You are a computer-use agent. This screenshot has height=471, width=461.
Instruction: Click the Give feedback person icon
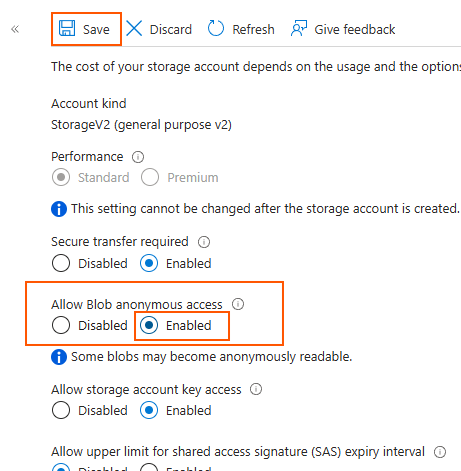pos(299,28)
